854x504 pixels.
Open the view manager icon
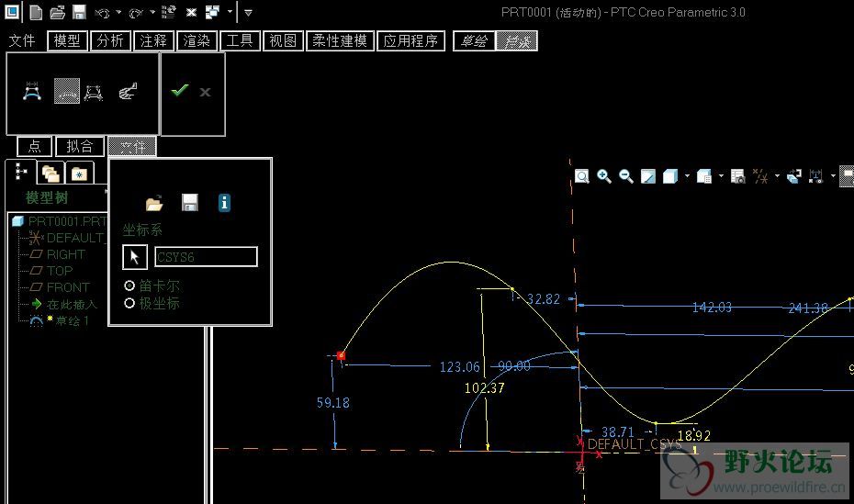[738, 175]
